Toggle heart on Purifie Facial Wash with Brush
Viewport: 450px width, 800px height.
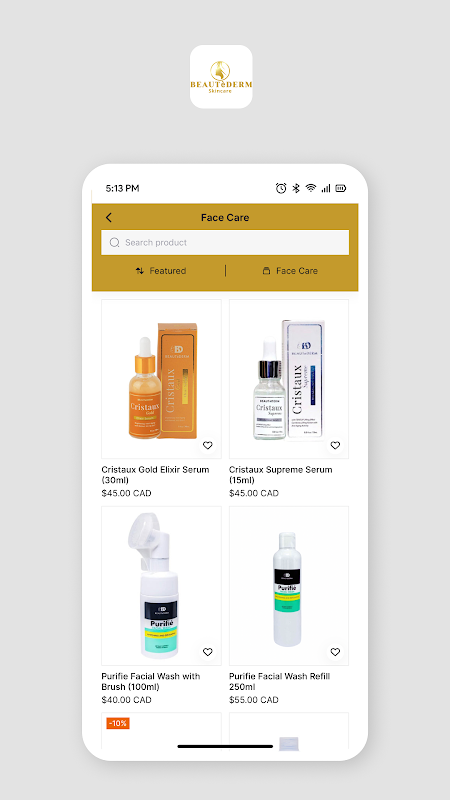[208, 652]
